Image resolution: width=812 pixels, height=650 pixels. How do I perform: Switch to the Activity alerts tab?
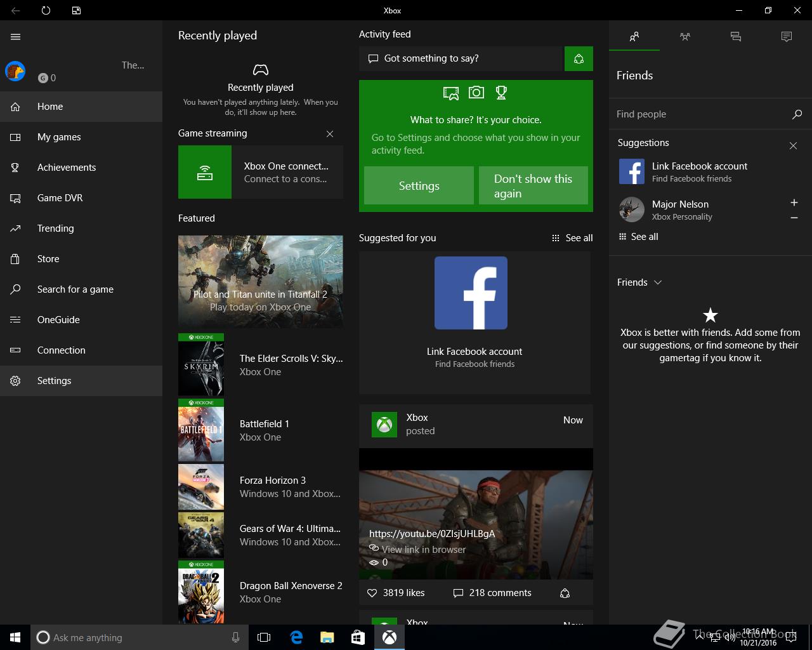[787, 37]
